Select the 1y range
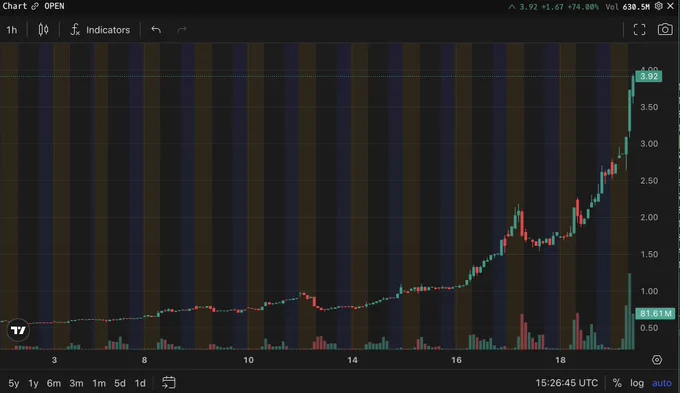The image size is (680, 393). (33, 383)
